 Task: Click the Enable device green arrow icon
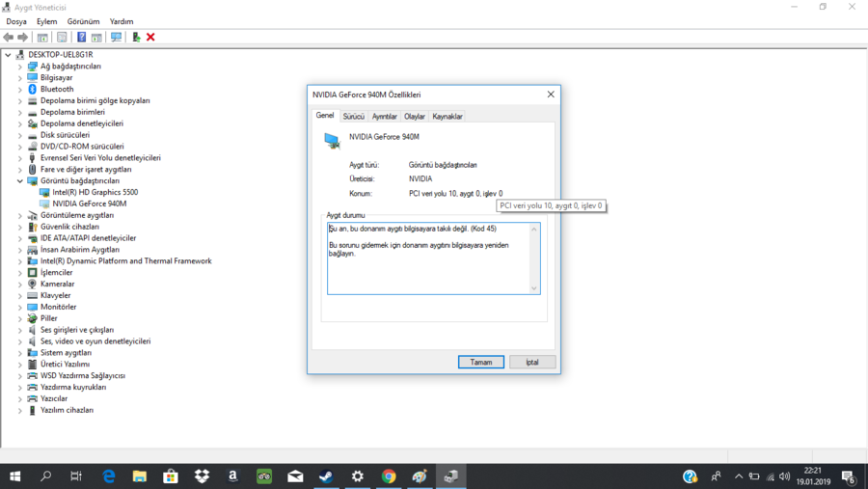(136, 37)
